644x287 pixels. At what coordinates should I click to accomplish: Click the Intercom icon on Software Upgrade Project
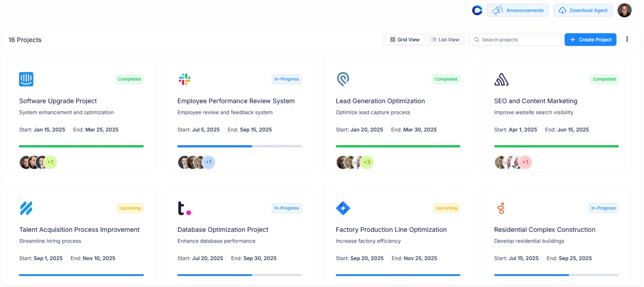click(x=26, y=79)
